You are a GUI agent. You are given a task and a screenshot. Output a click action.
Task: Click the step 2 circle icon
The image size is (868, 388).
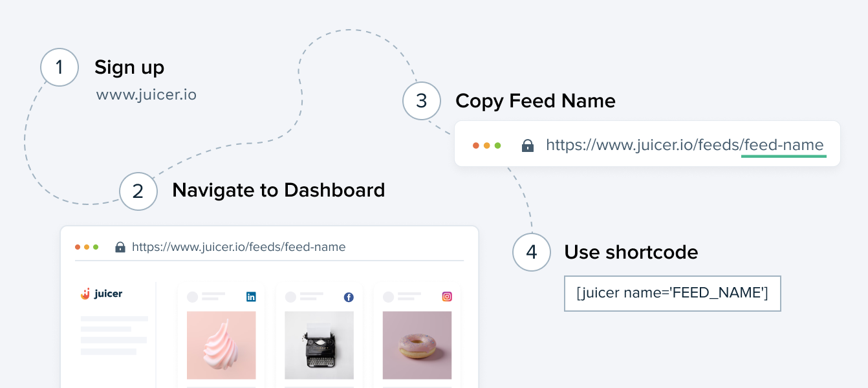(x=138, y=191)
